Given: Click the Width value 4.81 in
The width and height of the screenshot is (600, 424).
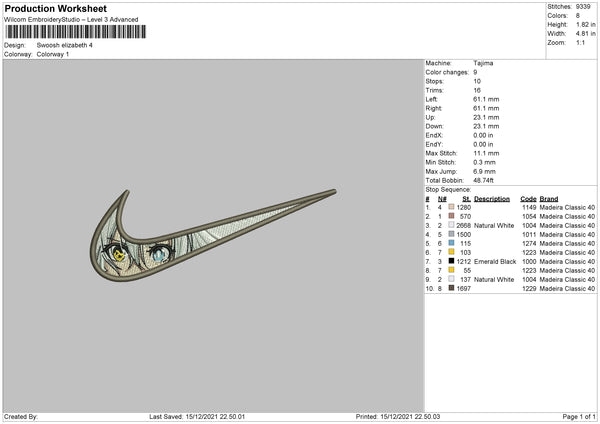Looking at the screenshot, I should (x=585, y=34).
